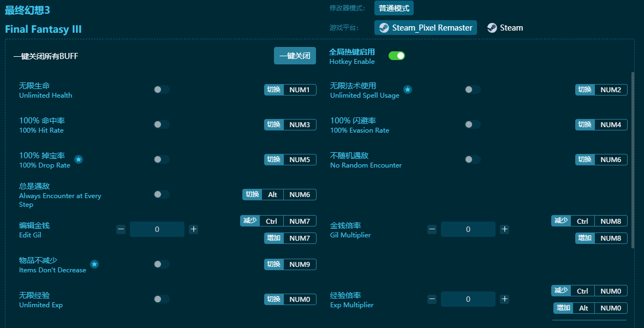Switch on Unlimited Exp

tap(162, 299)
